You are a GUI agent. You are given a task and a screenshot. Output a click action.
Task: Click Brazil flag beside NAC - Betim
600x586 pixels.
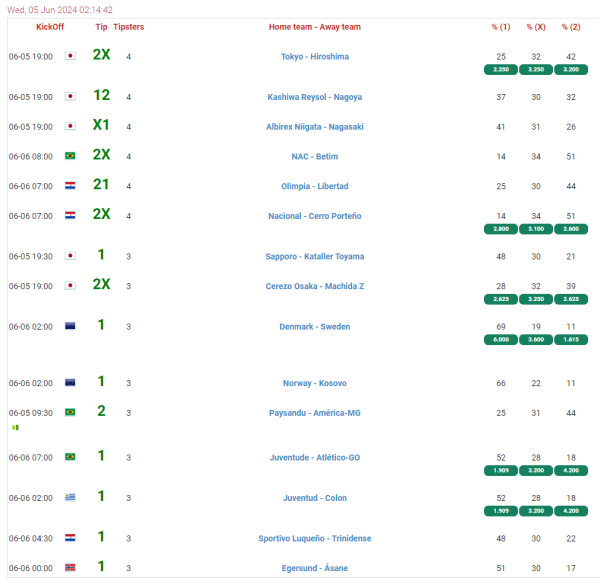coord(70,156)
